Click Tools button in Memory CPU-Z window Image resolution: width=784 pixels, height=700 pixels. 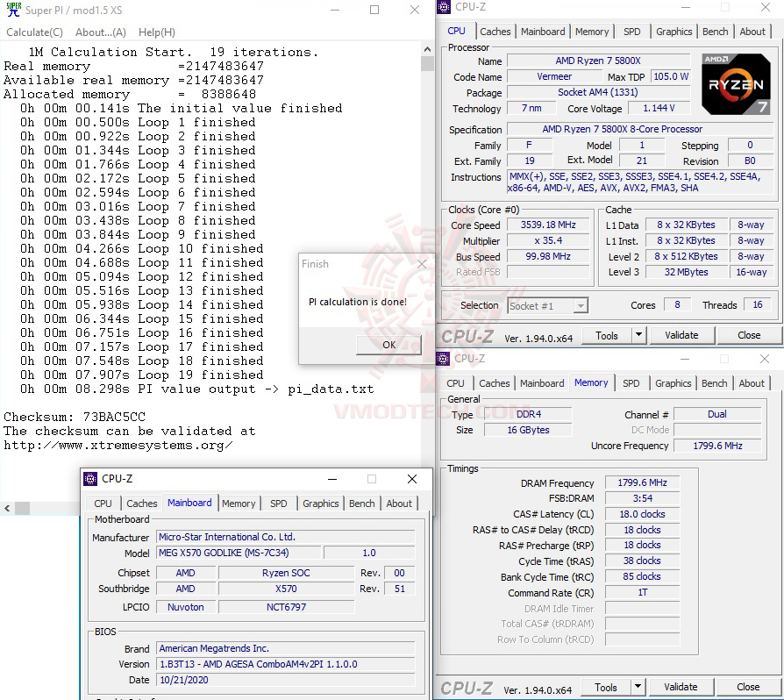(x=605, y=688)
